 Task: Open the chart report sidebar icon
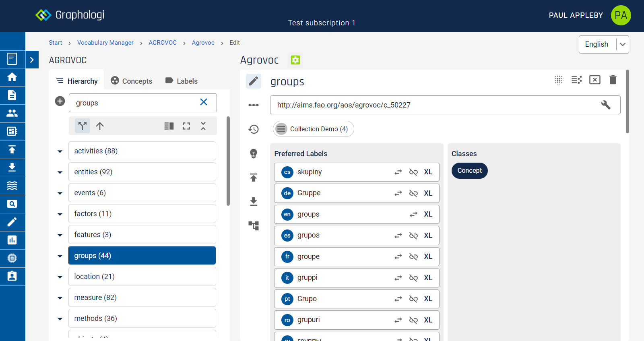click(12, 240)
